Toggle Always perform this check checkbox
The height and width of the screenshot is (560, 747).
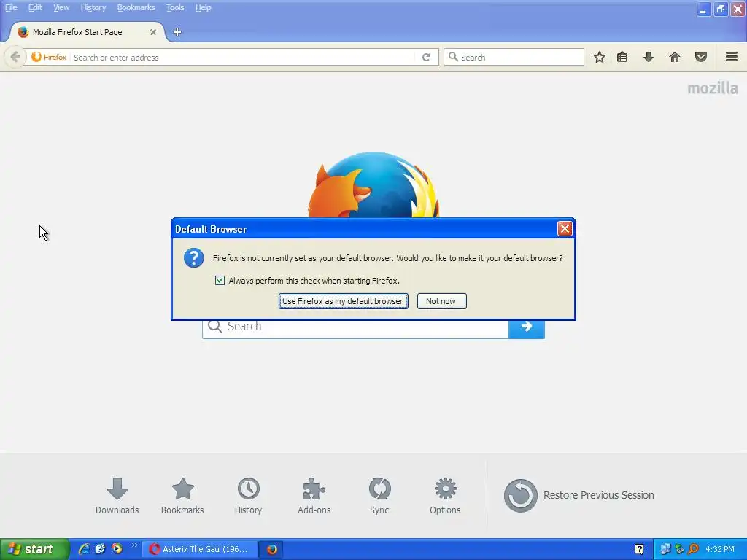(x=220, y=281)
